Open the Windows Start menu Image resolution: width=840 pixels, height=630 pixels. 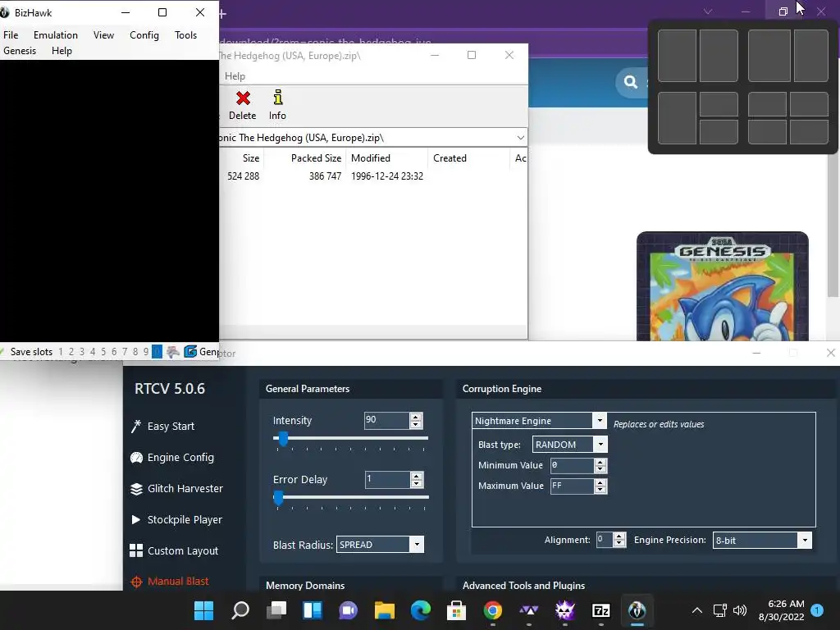coord(203,610)
